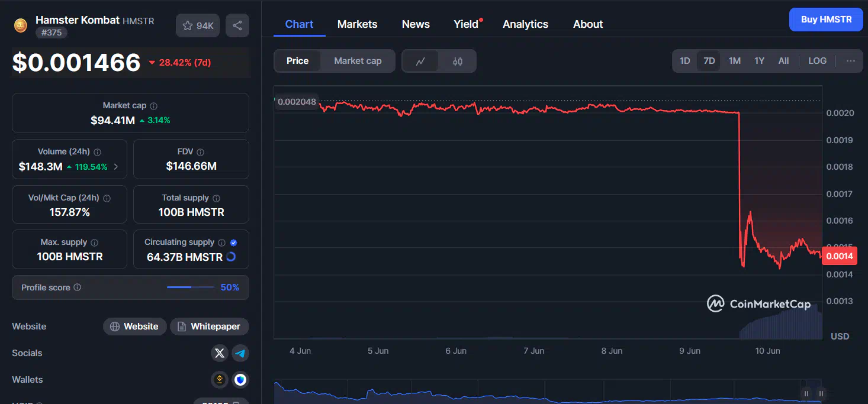Viewport: 868px width, 404px height.
Task: Select the Market cap chart toggle
Action: point(358,61)
